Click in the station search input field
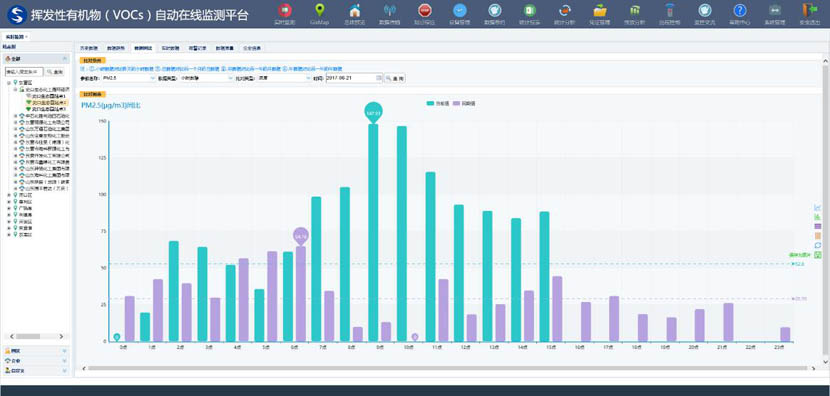This screenshot has width=830, height=396. (24, 71)
